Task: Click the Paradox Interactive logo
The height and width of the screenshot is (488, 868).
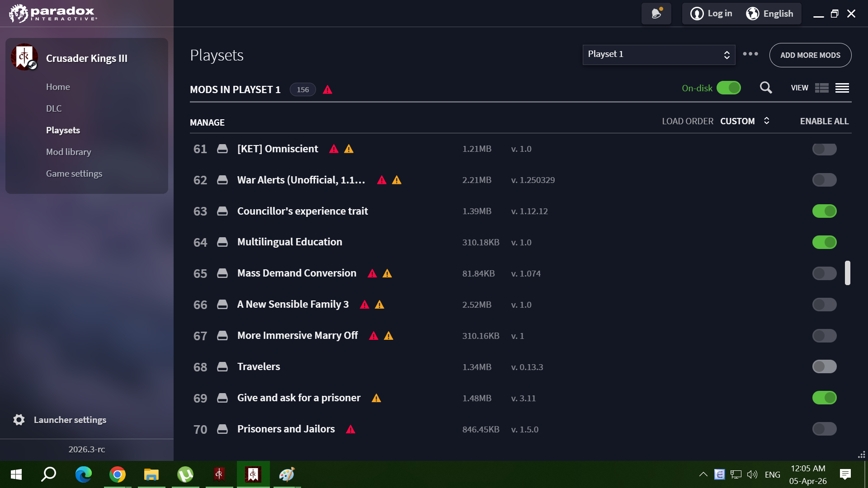Action: tap(53, 14)
